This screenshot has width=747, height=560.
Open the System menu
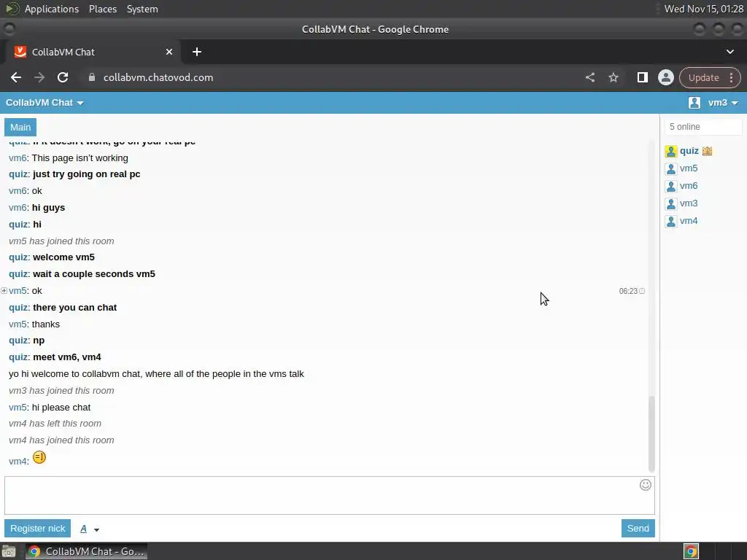(x=142, y=9)
